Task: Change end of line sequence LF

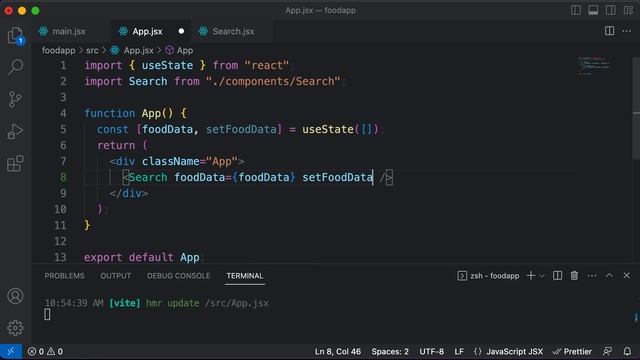Action: pos(459,351)
